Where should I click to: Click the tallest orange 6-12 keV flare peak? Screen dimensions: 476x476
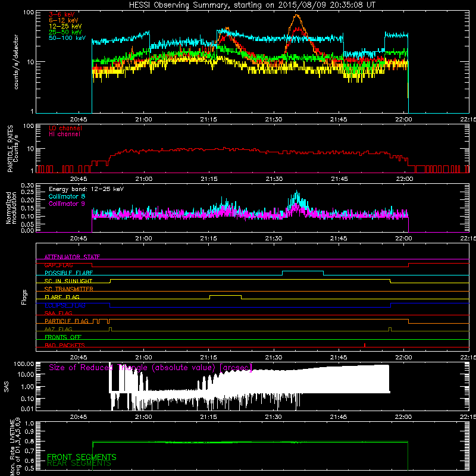[296, 16]
